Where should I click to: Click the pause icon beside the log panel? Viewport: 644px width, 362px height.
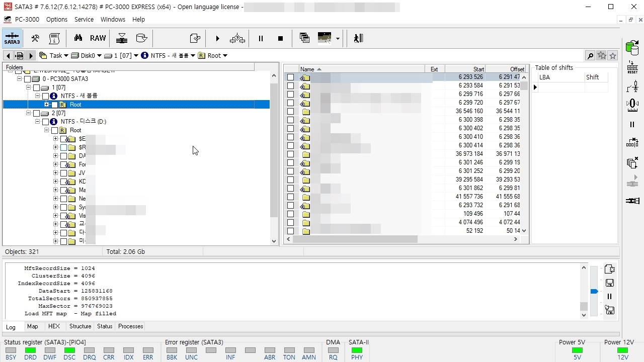609,297
